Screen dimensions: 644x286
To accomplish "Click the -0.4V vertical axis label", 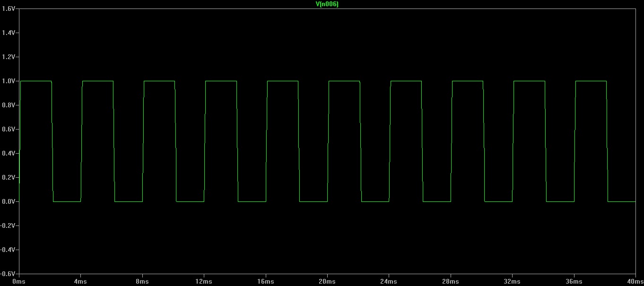I will click(8, 250).
